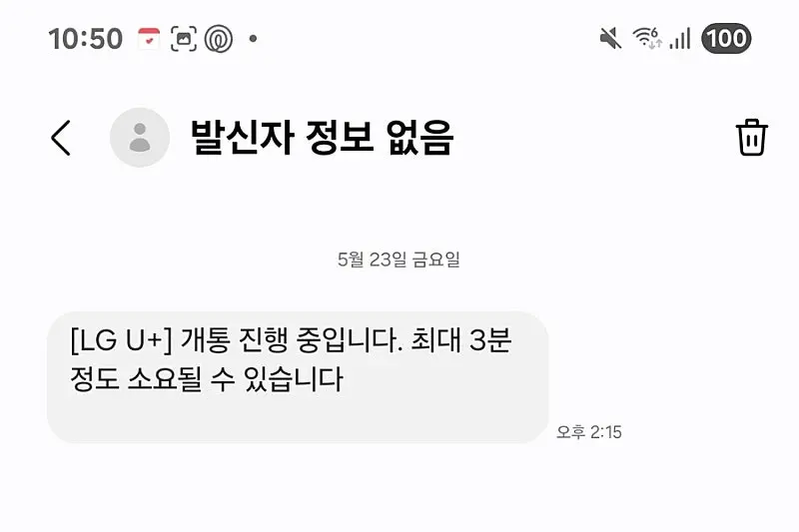Tap the Wi-Fi 6 status icon
This screenshot has width=799, height=532.
pos(647,38)
